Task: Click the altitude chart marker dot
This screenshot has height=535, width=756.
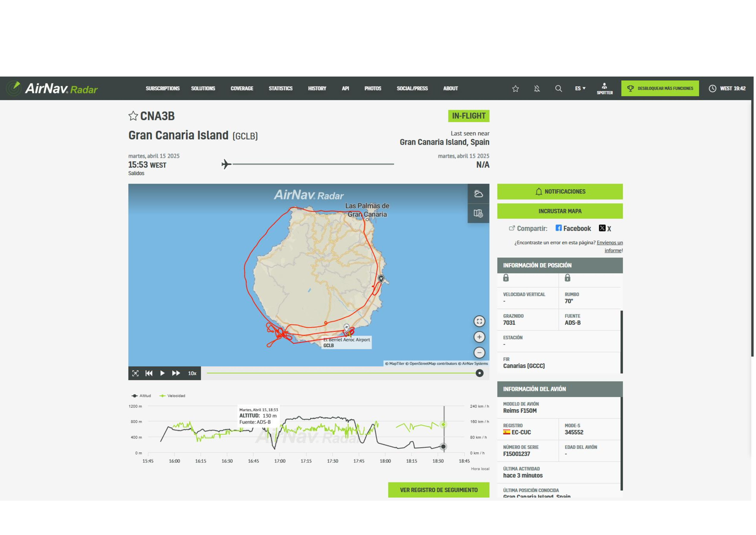Action: click(444, 447)
